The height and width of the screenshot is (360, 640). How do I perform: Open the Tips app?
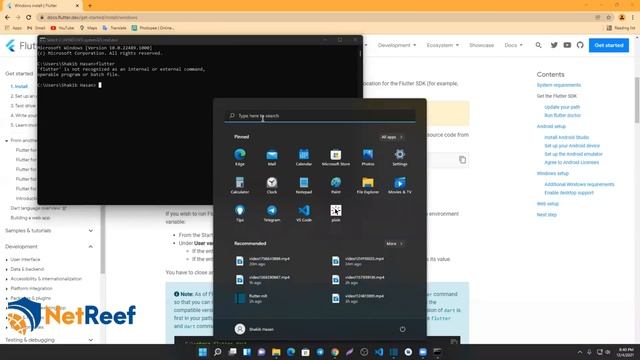[x=240, y=213]
